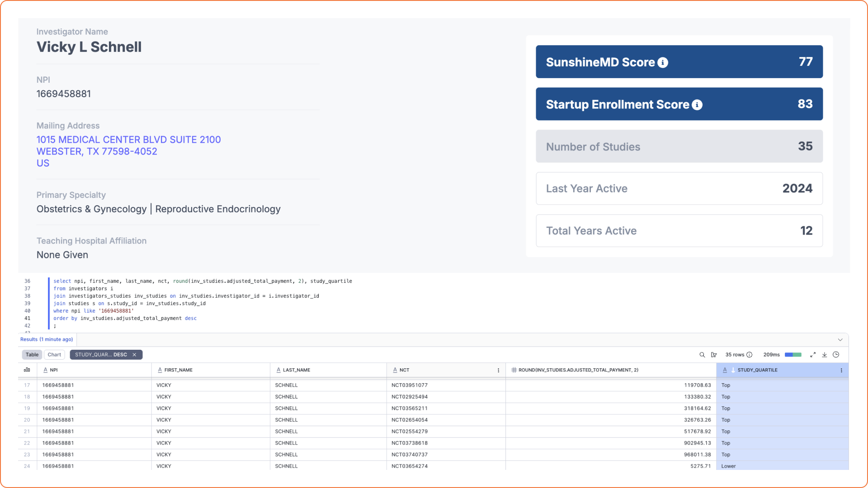
Task: Click the NPI column header
Action: [94, 370]
